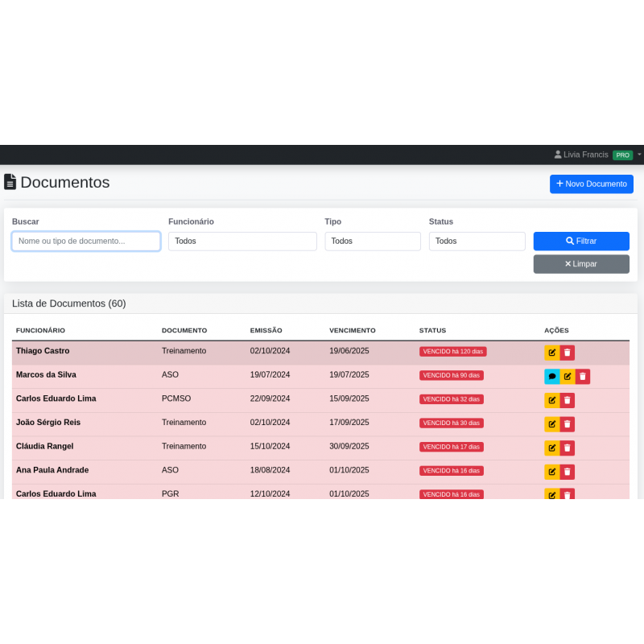Delete João Sérgio Reis's Treinamento document
The height and width of the screenshot is (644, 644).
click(568, 424)
